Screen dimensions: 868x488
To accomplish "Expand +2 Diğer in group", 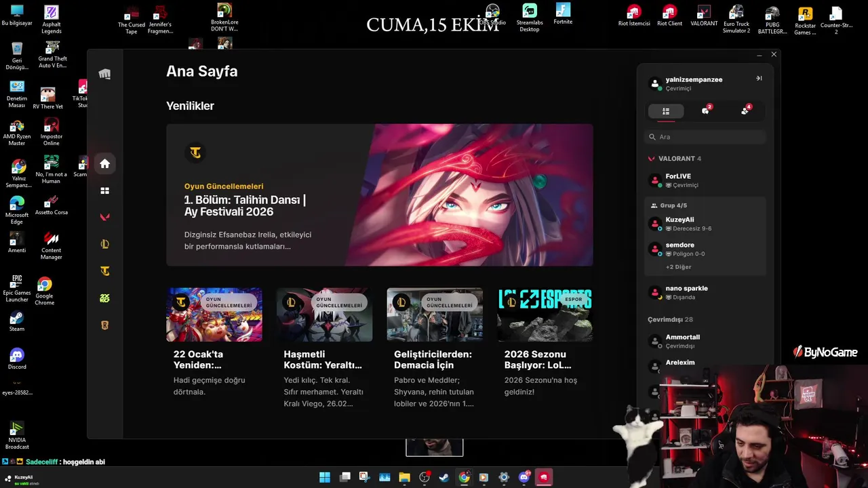I will [678, 267].
